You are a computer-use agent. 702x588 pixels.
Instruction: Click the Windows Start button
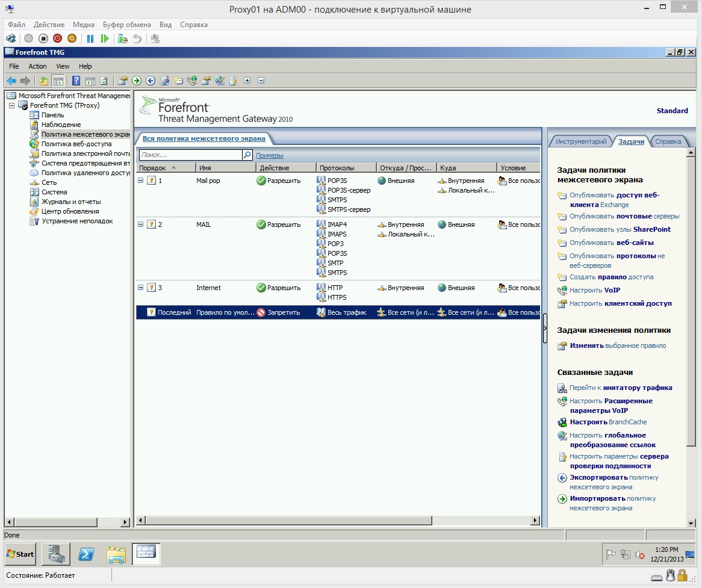click(20, 554)
